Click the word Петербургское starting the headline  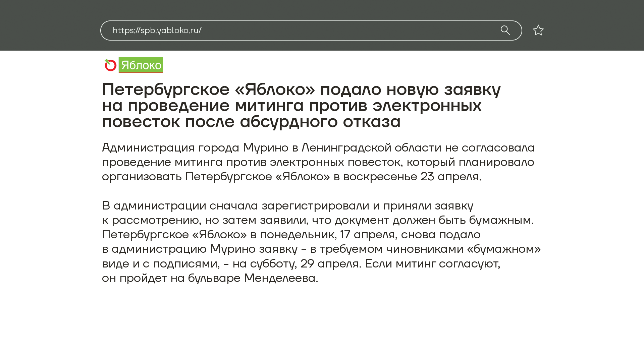(x=166, y=89)
